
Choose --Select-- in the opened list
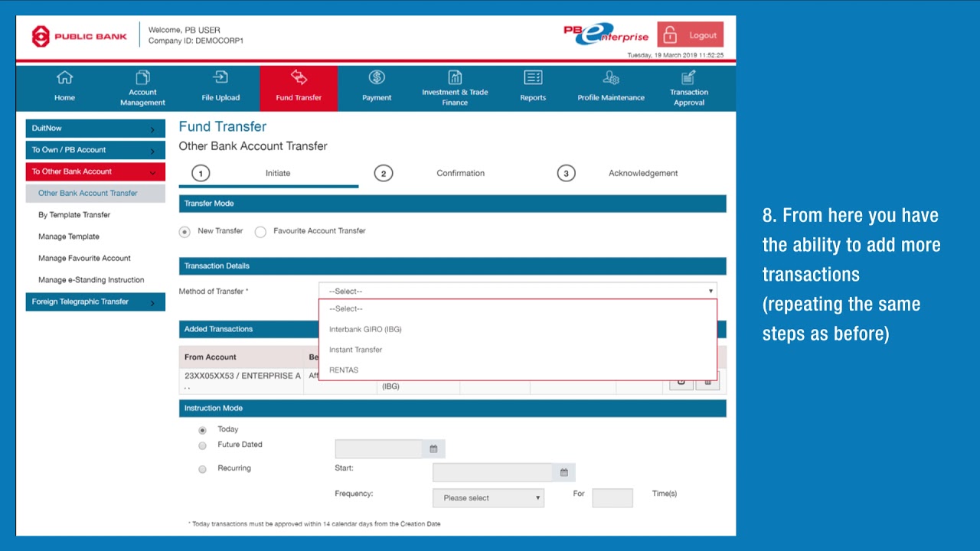click(518, 308)
